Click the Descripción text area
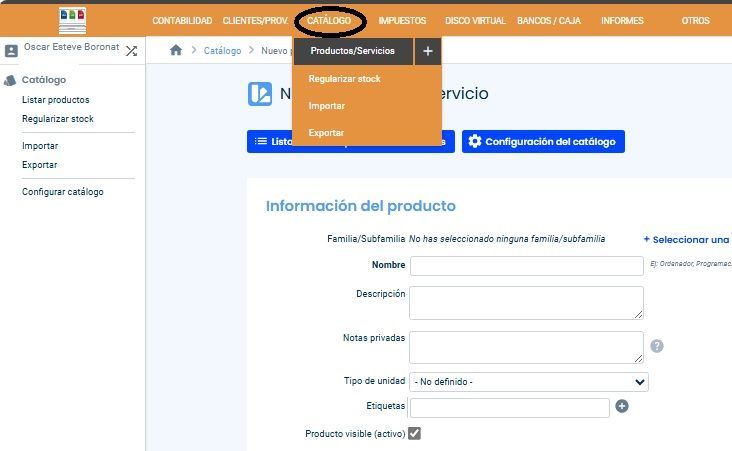Image resolution: width=732 pixels, height=451 pixels. click(x=526, y=303)
